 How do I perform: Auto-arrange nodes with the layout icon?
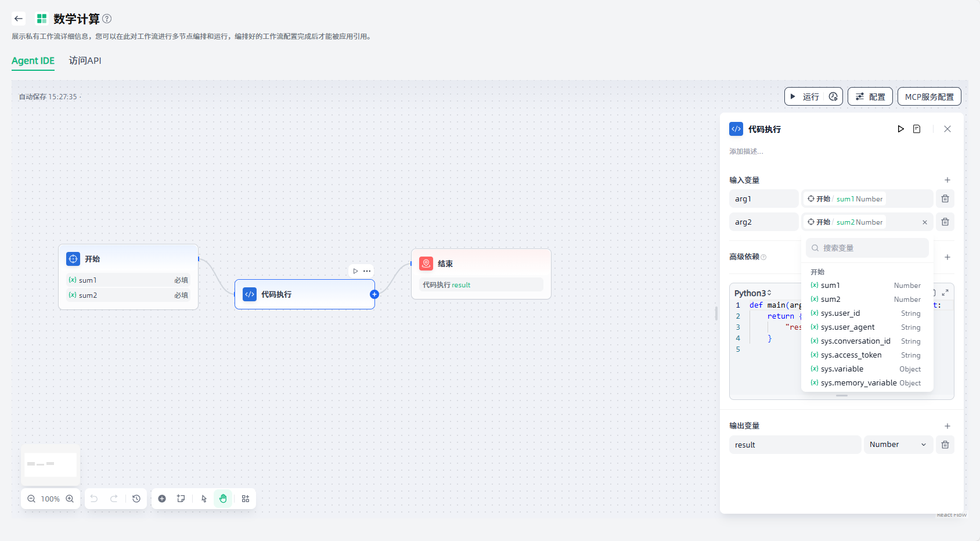pyautogui.click(x=246, y=499)
